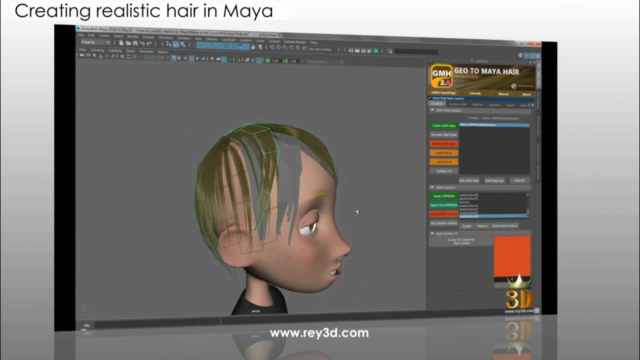
Task: Open the GMH Manual link
Action: pos(503,94)
